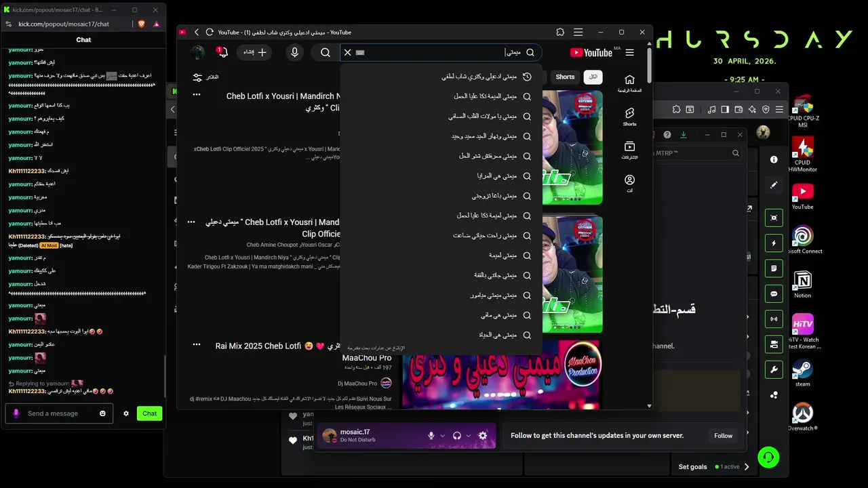The height and width of the screenshot is (488, 868).
Task: Expand headphone options arrow in Discord
Action: point(469,436)
